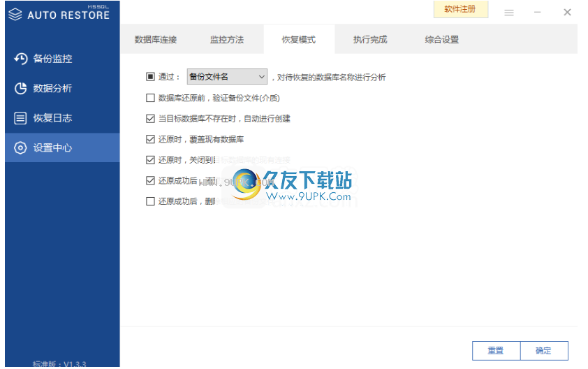Minimize the window with the dash icon
The image size is (588, 369).
tap(538, 13)
